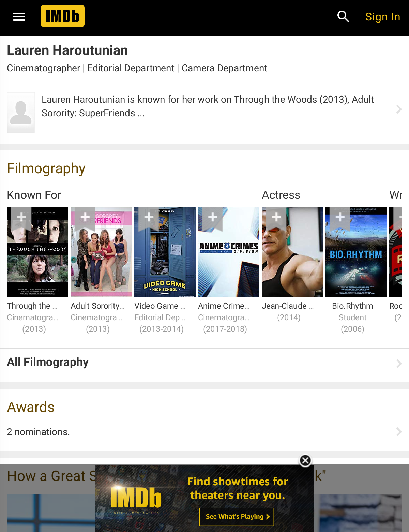Image resolution: width=409 pixels, height=532 pixels.
Task: Click the Filmography section heading
Action: pyautogui.click(x=46, y=168)
